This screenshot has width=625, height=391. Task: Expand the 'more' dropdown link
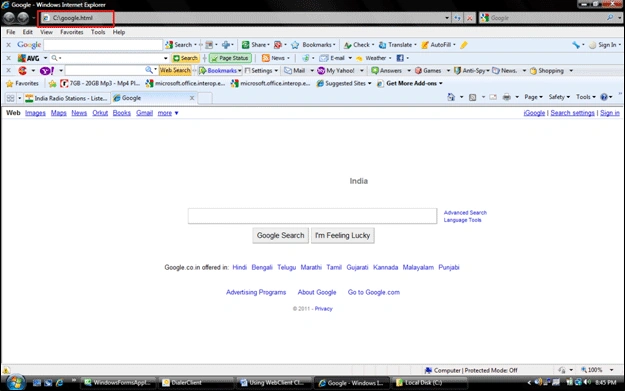coord(168,113)
